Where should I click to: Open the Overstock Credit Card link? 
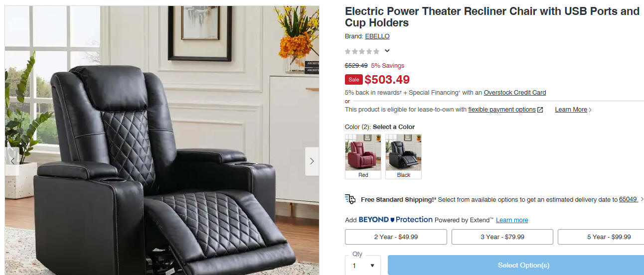pyautogui.click(x=515, y=93)
